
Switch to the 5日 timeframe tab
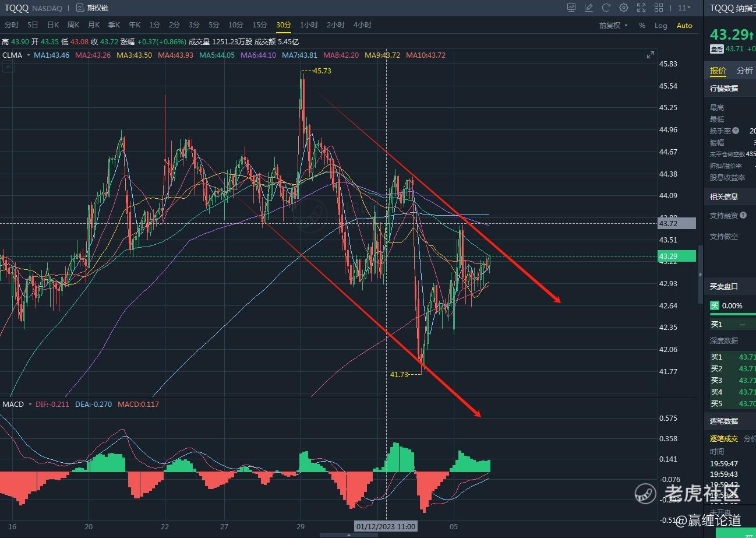coord(33,25)
